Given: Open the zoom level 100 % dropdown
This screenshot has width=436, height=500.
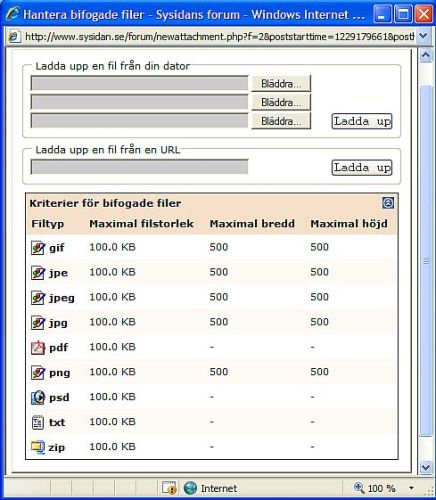Looking at the screenshot, I should point(412,488).
